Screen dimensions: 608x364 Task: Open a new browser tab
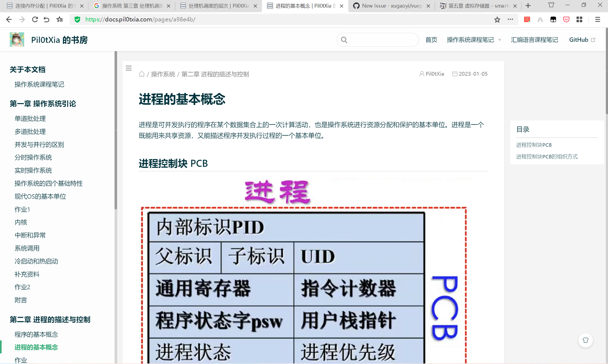click(528, 6)
